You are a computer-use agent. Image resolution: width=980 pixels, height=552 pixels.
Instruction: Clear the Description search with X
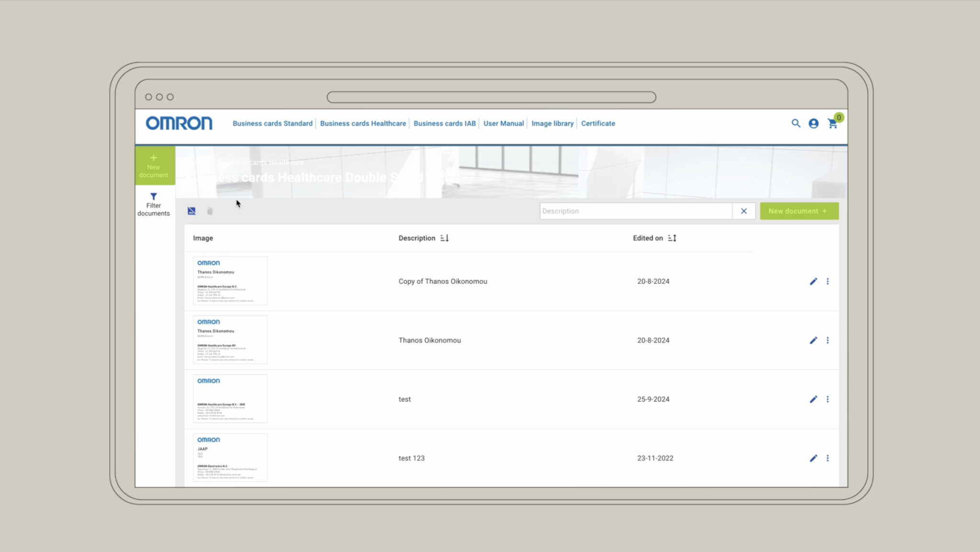[x=744, y=211]
